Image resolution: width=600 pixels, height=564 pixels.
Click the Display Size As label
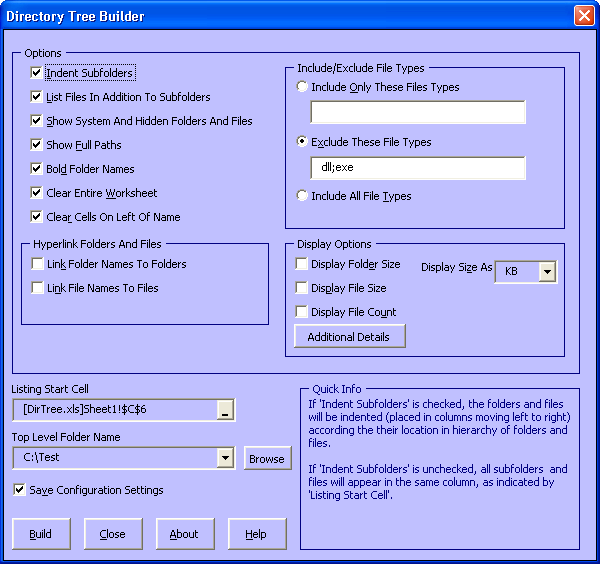457,267
